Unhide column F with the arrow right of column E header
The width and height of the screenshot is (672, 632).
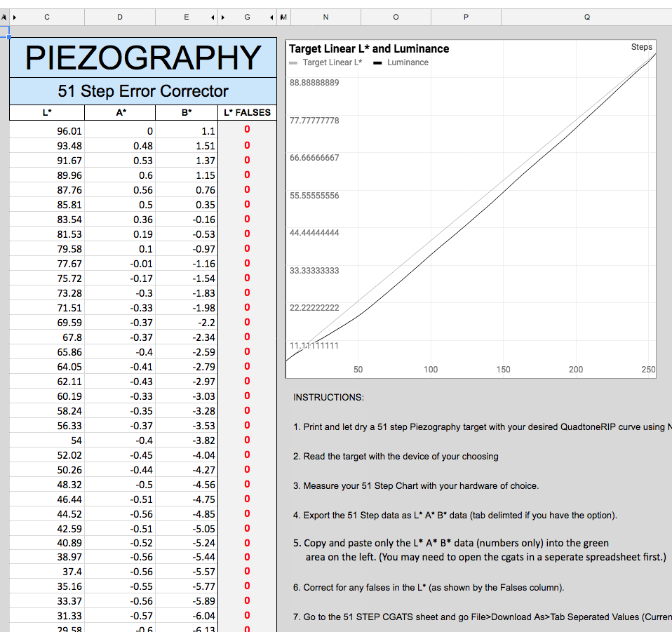[213, 18]
